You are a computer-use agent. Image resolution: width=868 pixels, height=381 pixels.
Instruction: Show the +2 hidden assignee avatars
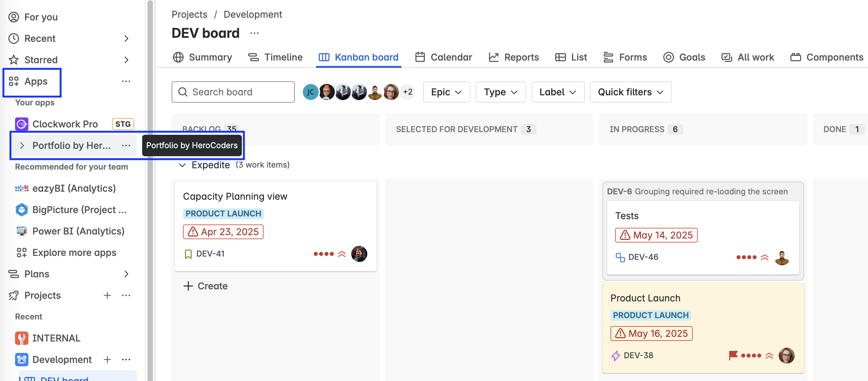point(407,92)
